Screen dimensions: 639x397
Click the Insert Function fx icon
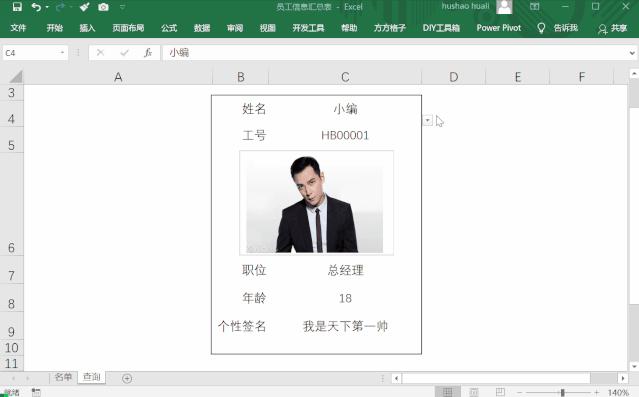coord(148,53)
